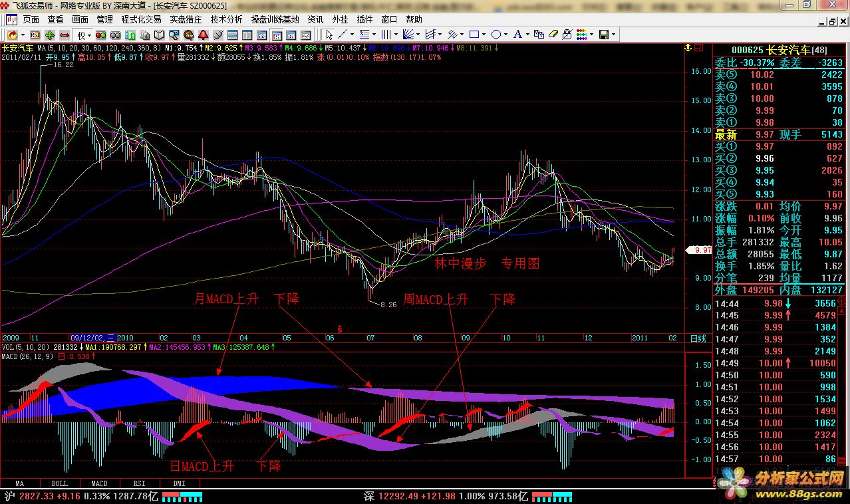Switch to the DMI indicator tab
Screen dimensions: 850x504
click(x=179, y=483)
